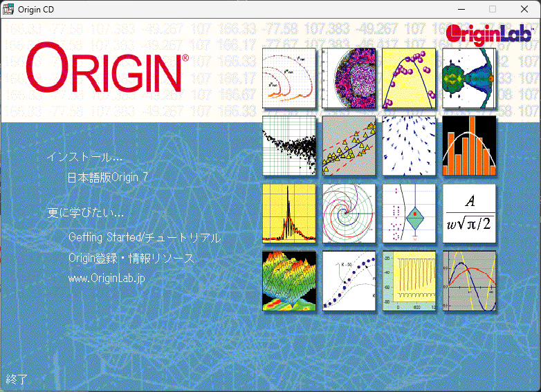Open Origin登録・情報リソース link
Image resolution: width=541 pixels, height=392 pixels.
pos(131,258)
